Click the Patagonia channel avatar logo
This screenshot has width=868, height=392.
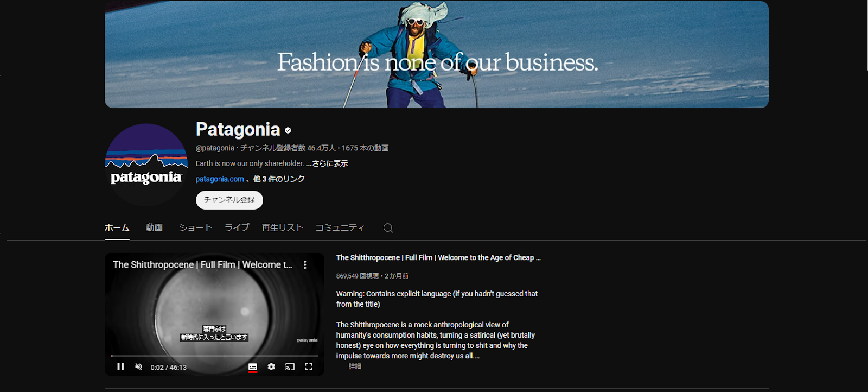(x=146, y=165)
